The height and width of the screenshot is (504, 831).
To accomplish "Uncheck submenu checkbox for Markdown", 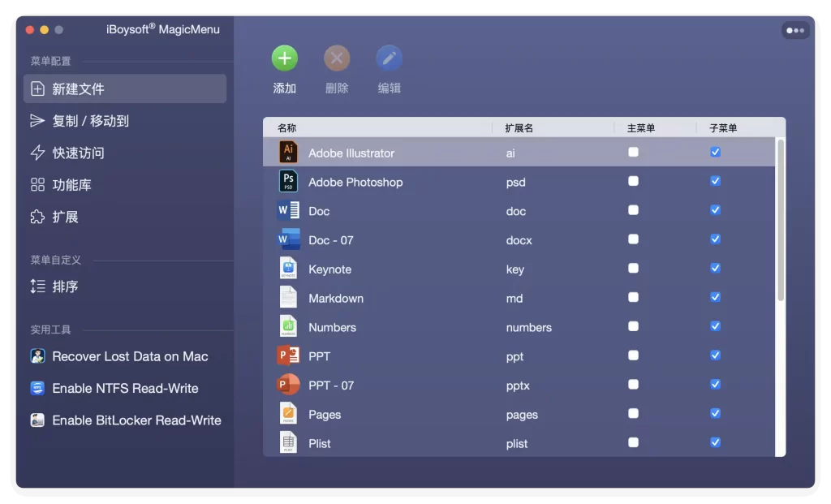I will [715, 297].
